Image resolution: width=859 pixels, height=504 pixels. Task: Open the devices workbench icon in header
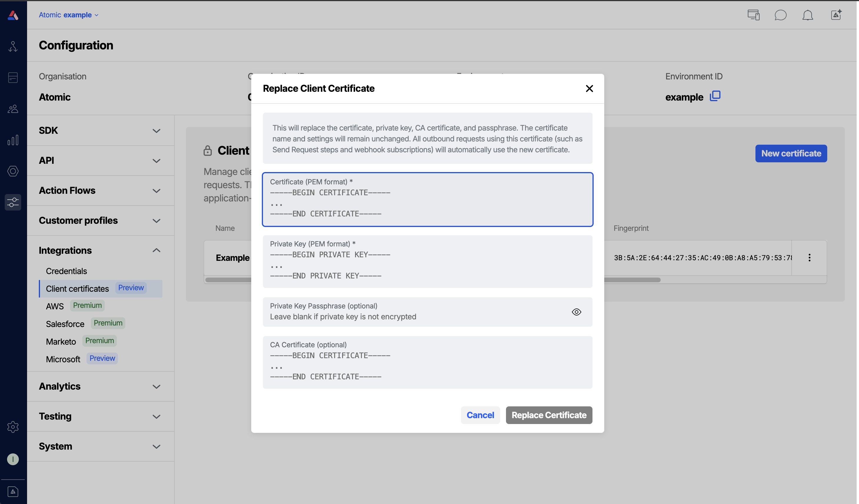(x=753, y=15)
